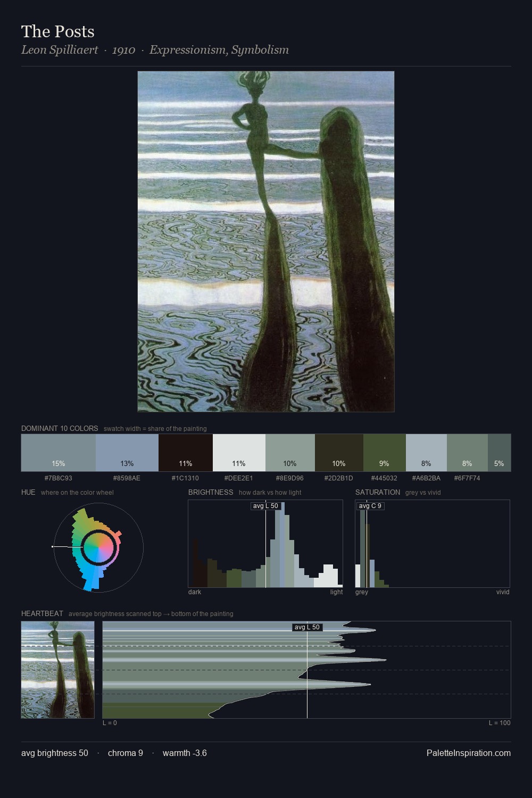Image resolution: width=532 pixels, height=798 pixels.
Task: Click the 'vivid' axis label
Action: 503,592
